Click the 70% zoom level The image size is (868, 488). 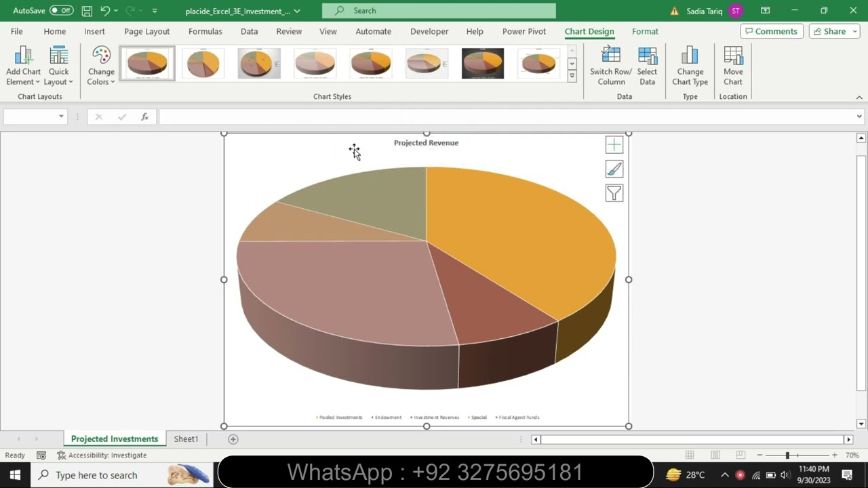pyautogui.click(x=852, y=455)
